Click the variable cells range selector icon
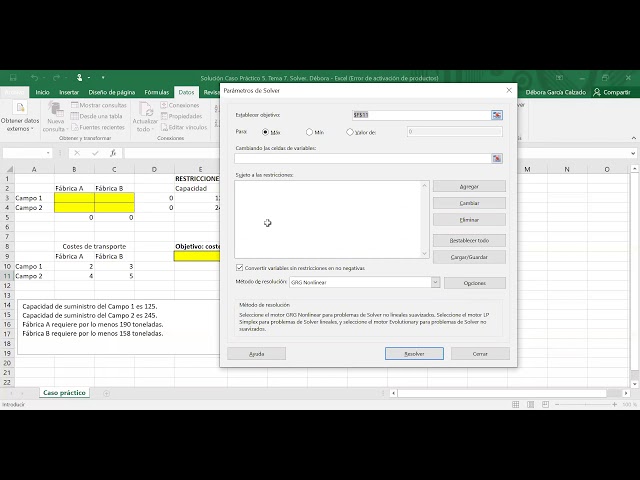The height and width of the screenshot is (480, 640). pos(497,158)
